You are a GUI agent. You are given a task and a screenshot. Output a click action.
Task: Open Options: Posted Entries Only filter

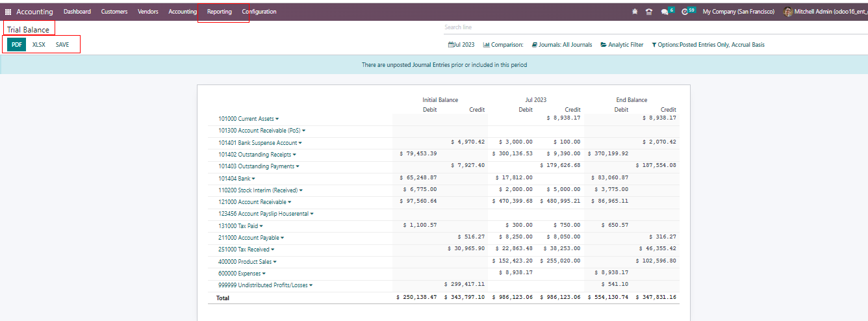(708, 45)
